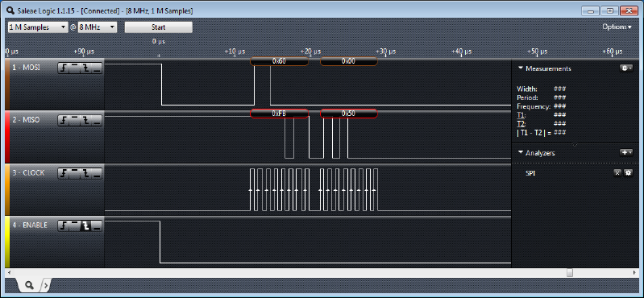644x298 pixels.
Task: Open the Options menu
Action: click(617, 27)
